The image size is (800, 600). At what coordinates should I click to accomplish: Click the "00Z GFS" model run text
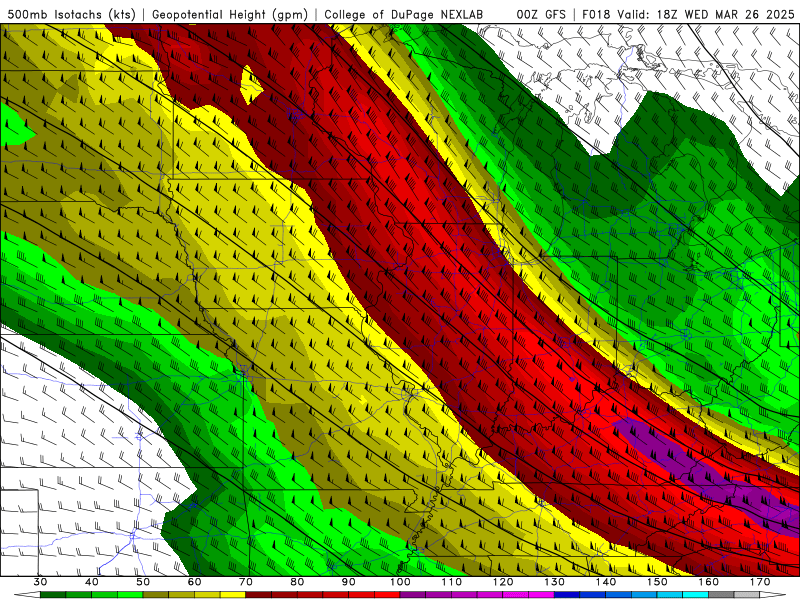(x=541, y=14)
